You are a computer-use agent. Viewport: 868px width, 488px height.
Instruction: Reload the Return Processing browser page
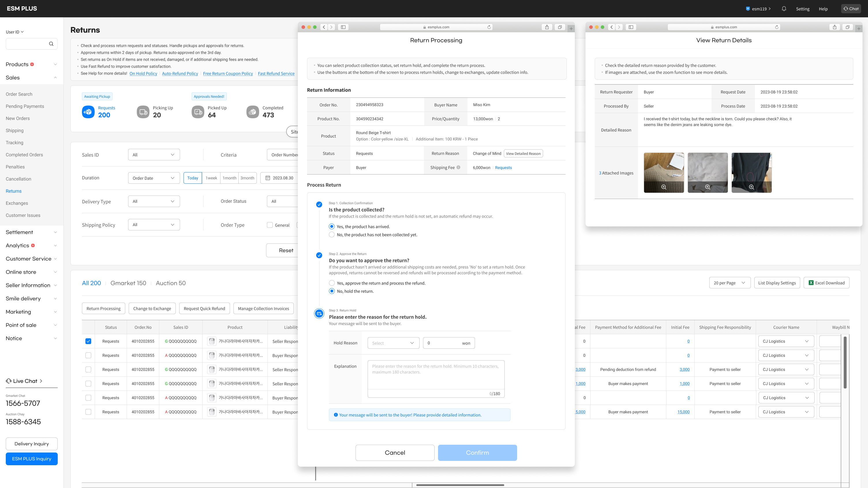point(489,27)
